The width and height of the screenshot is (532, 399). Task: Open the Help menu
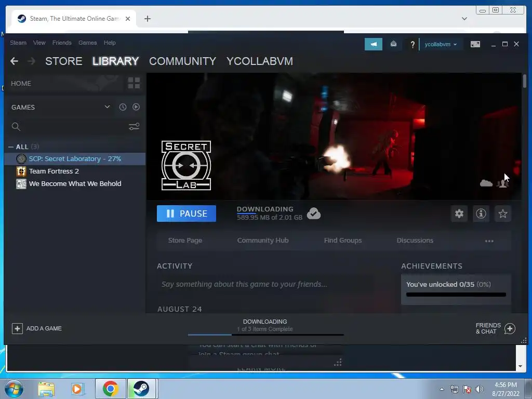coord(110,43)
